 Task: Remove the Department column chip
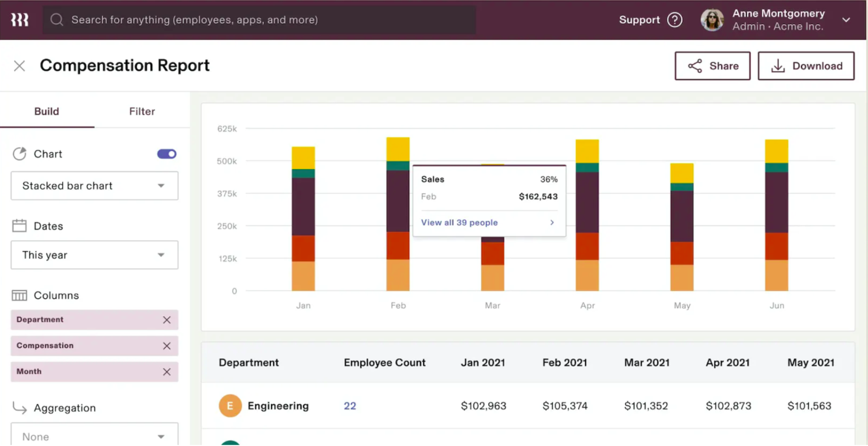tap(167, 320)
